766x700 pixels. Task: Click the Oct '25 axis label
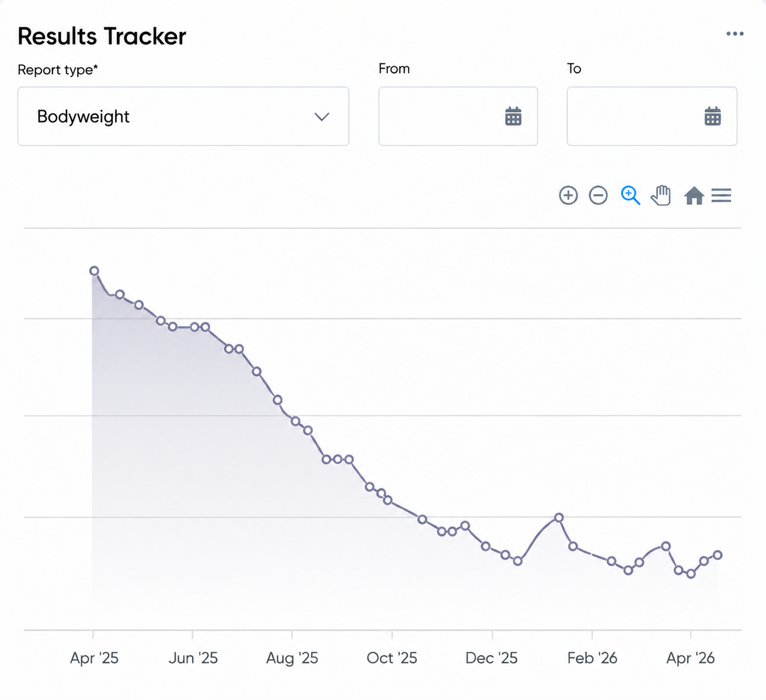click(x=392, y=658)
